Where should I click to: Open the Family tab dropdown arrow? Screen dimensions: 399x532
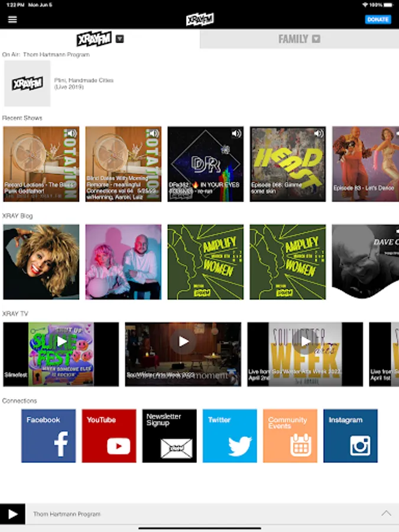316,38
